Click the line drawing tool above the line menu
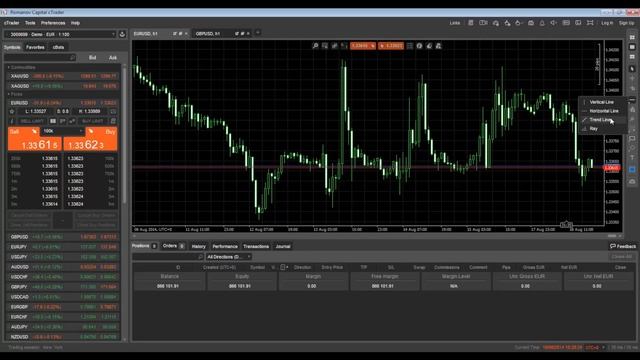 click(x=632, y=99)
